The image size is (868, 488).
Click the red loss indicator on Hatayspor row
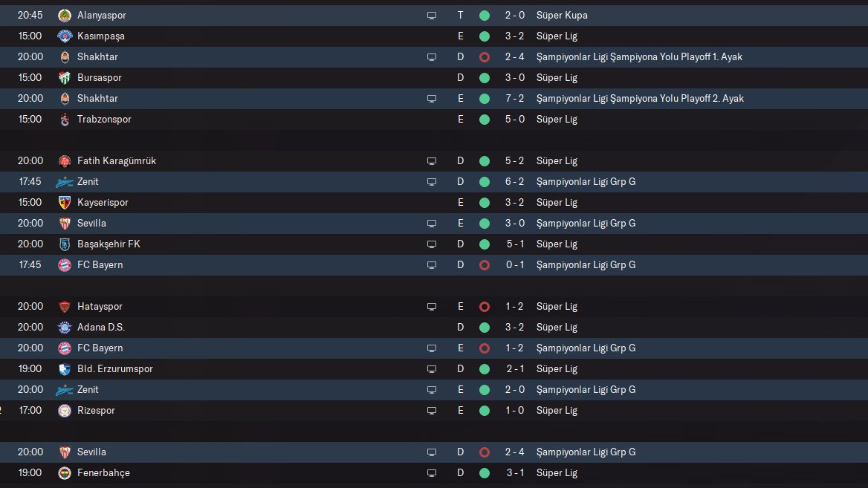coord(485,307)
